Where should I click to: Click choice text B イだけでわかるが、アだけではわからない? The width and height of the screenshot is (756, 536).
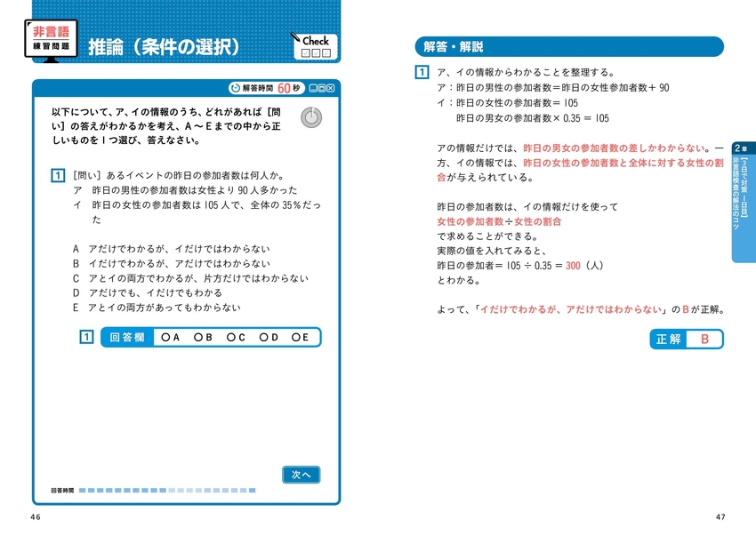171,264
